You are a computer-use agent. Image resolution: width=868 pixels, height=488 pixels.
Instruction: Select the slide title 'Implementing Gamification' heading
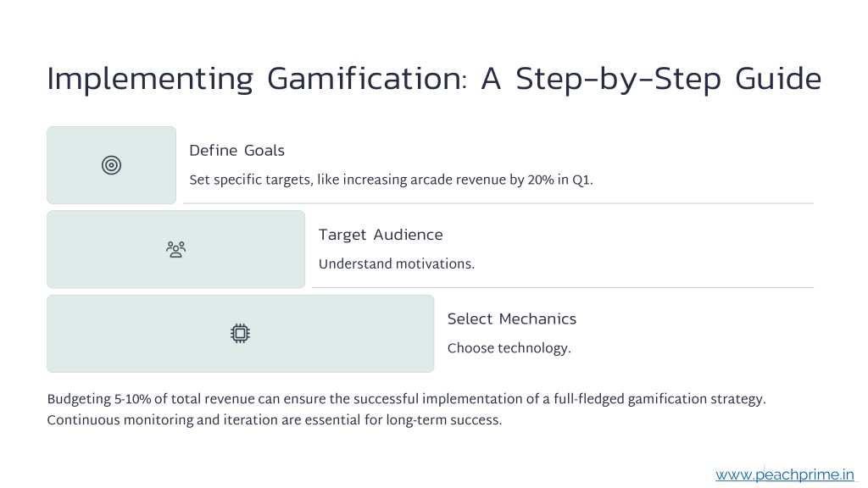click(434, 79)
